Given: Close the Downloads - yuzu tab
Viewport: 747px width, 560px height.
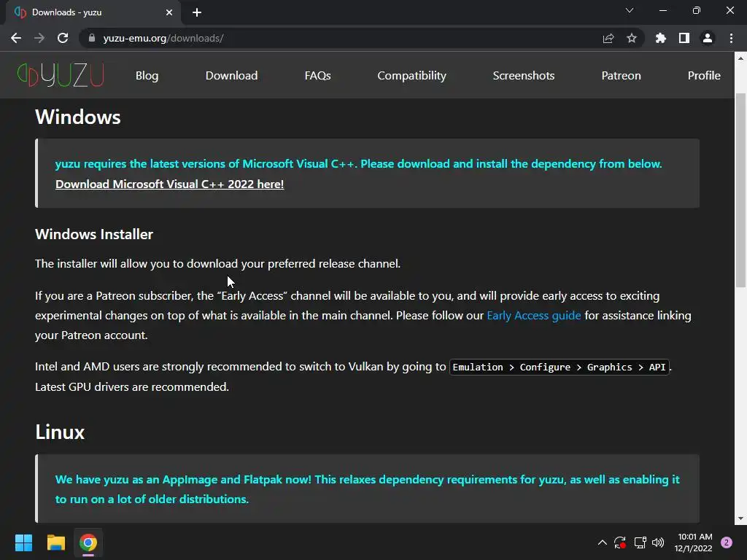Looking at the screenshot, I should click(169, 12).
